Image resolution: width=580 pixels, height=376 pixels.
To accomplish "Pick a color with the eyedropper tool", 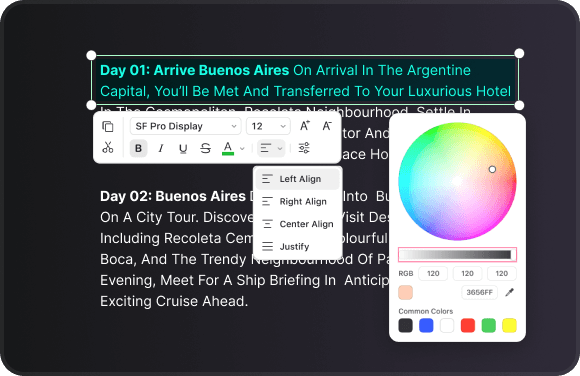I will point(510,292).
